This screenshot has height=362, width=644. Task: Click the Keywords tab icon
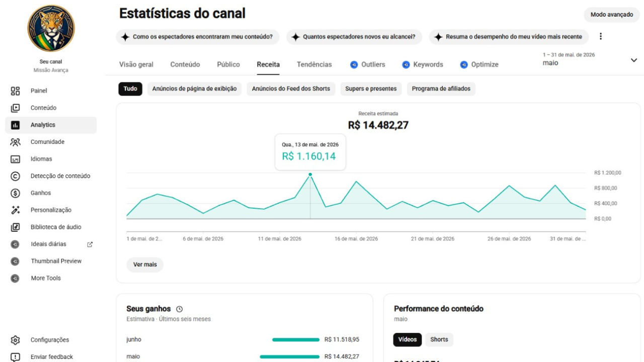(406, 65)
